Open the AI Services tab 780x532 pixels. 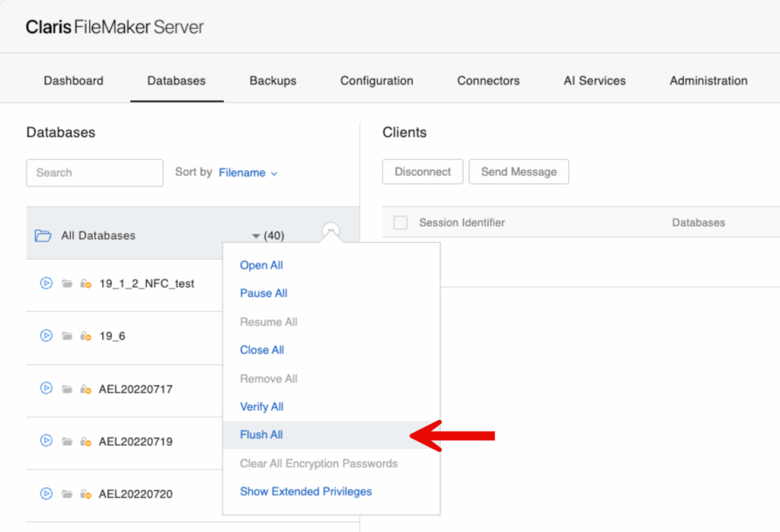pyautogui.click(x=594, y=81)
